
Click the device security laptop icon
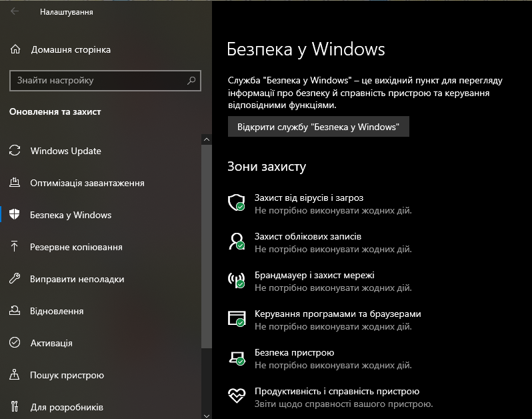(237, 358)
